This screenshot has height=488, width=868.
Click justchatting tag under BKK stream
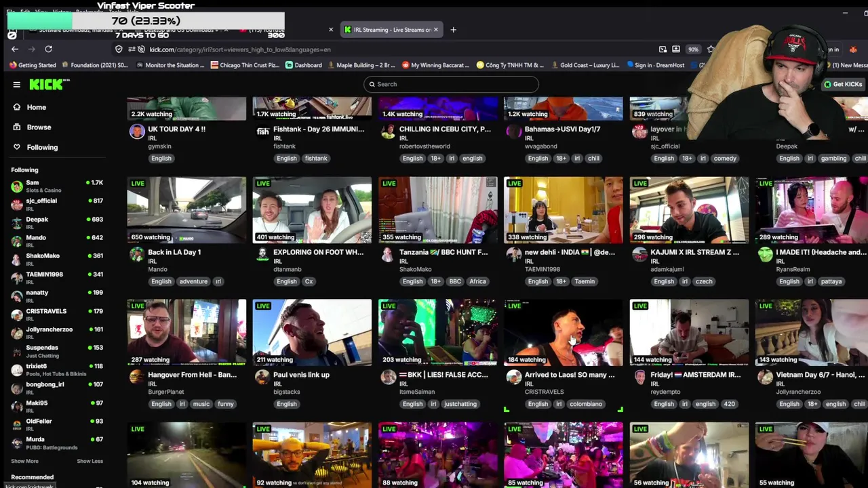coord(460,404)
